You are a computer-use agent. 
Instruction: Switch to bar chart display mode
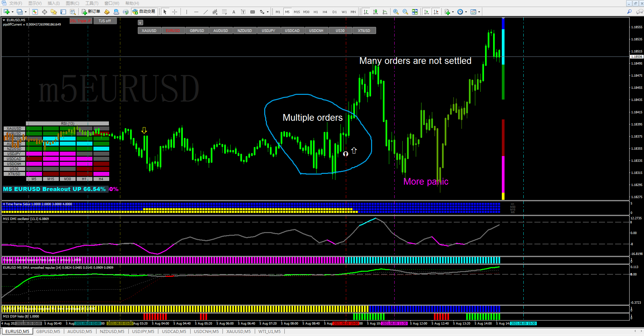tap(366, 12)
